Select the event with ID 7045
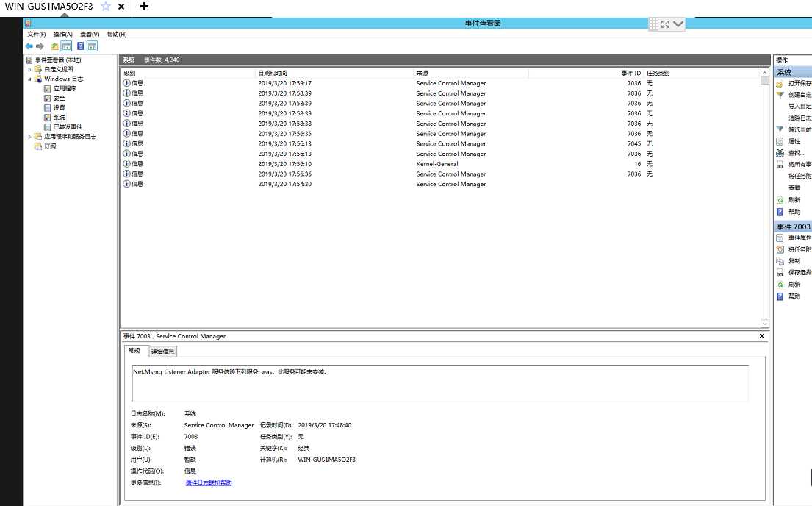Image resolution: width=812 pixels, height=506 pixels. point(441,143)
